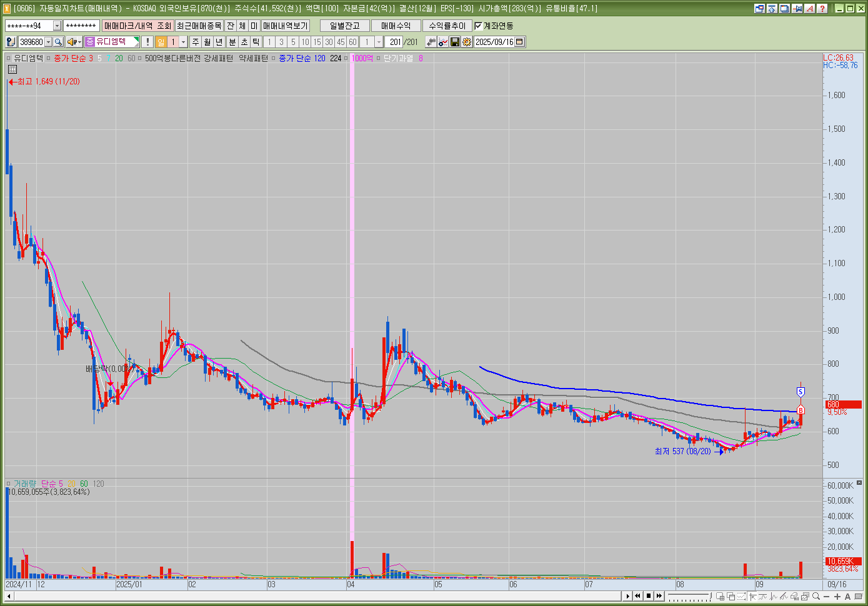868x606 pixels.
Task: Open the 일별잔고 tab
Action: [345, 26]
